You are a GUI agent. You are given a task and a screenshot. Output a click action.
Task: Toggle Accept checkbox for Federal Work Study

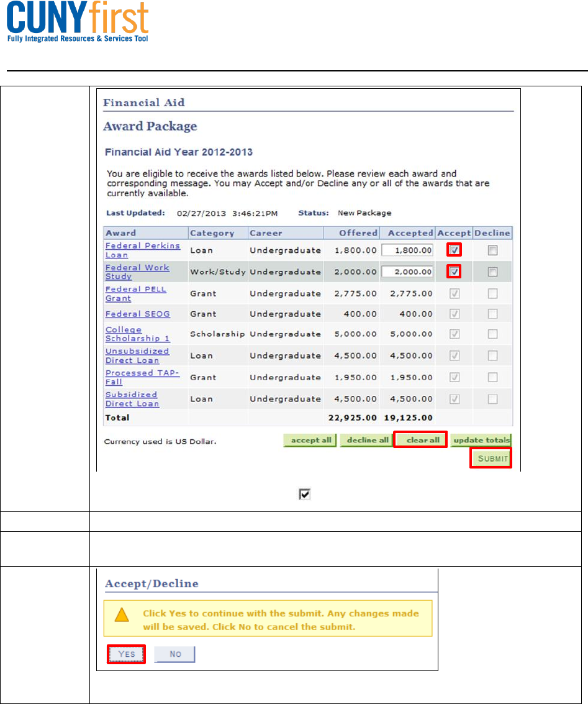pyautogui.click(x=455, y=272)
